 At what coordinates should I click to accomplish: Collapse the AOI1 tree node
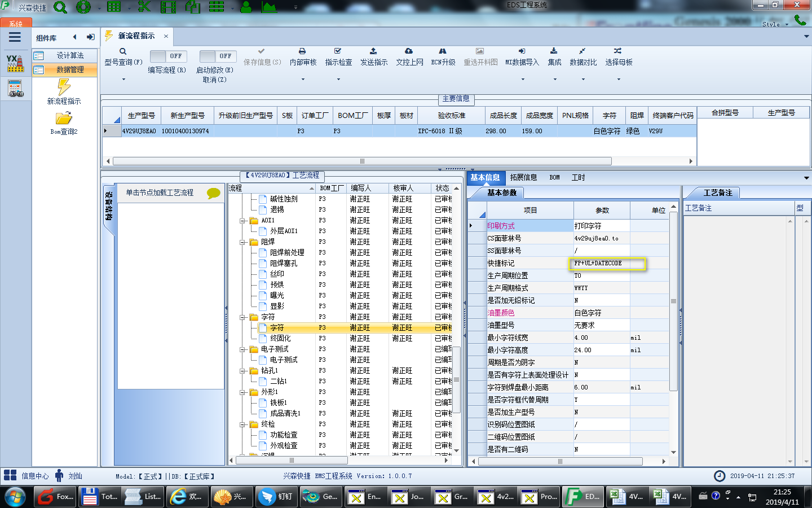(242, 221)
